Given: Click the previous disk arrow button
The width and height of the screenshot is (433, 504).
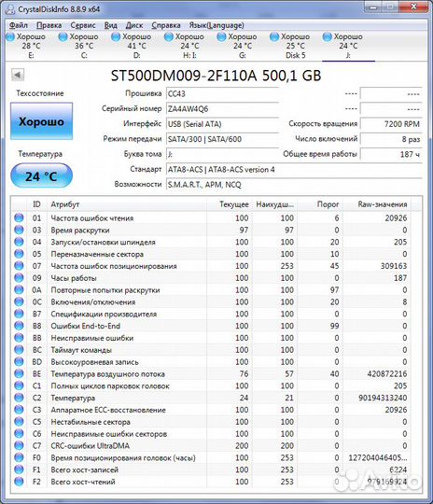Looking at the screenshot, I should pyautogui.click(x=18, y=75).
